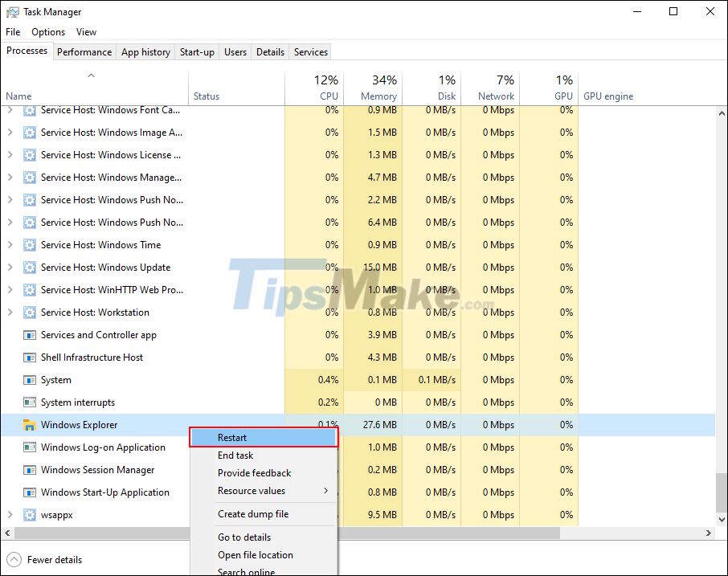Expand the wsappx process tree
Screen dimensions: 728x576
click(x=10, y=514)
